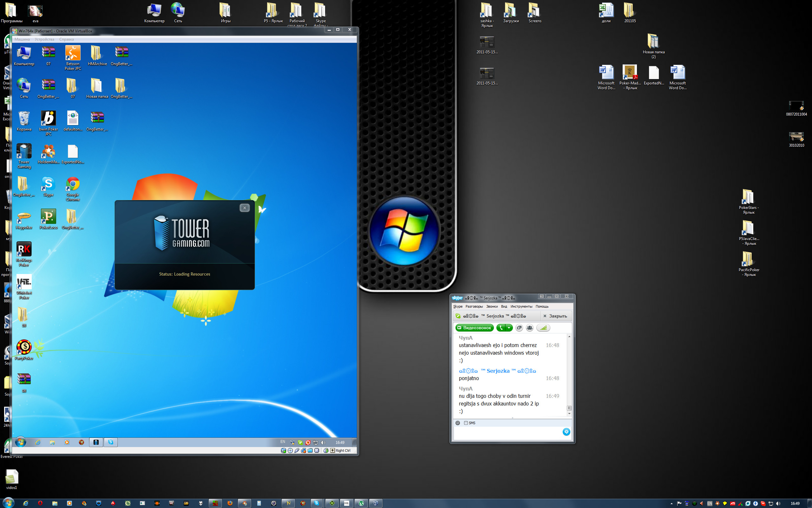Image resolution: width=812 pixels, height=508 pixels.
Task: Click the Tower Gaming taskbar button in VM
Action: coord(96,442)
